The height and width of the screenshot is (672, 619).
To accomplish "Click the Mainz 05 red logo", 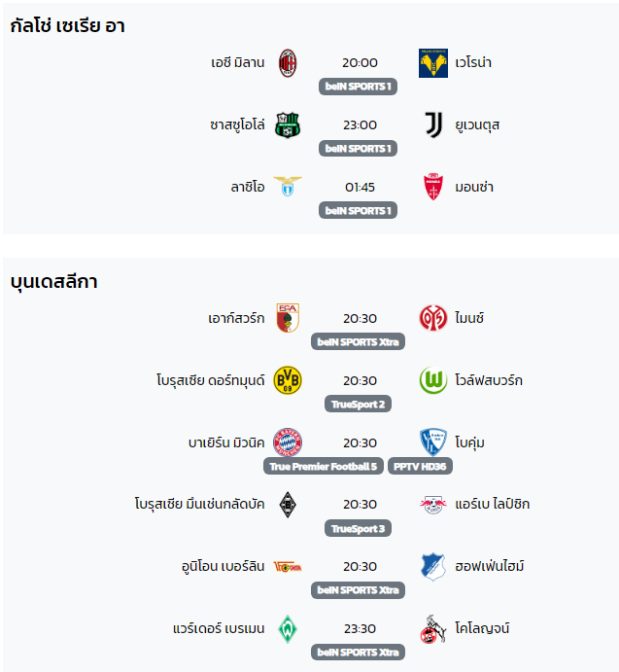I will 433,318.
